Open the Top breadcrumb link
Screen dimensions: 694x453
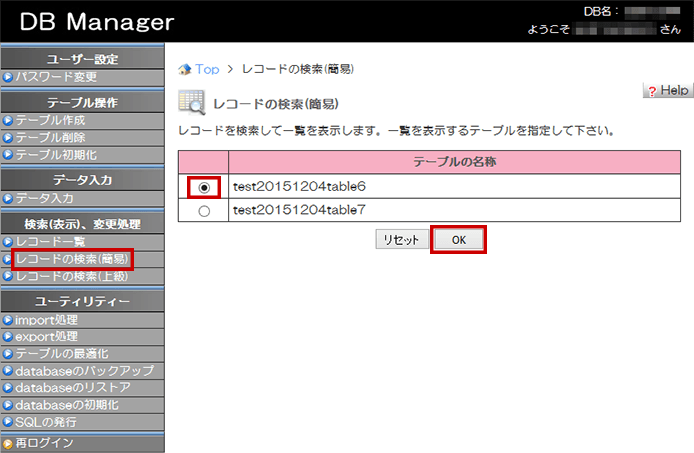pyautogui.click(x=207, y=69)
